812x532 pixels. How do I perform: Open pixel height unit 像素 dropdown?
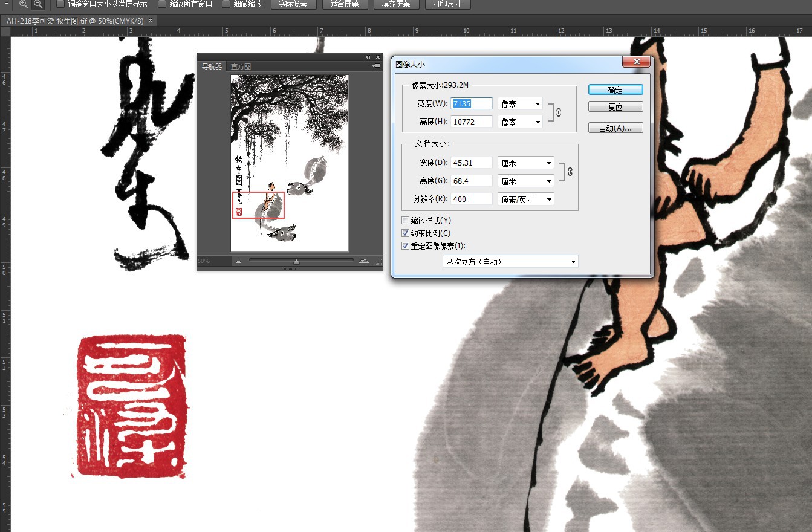520,122
